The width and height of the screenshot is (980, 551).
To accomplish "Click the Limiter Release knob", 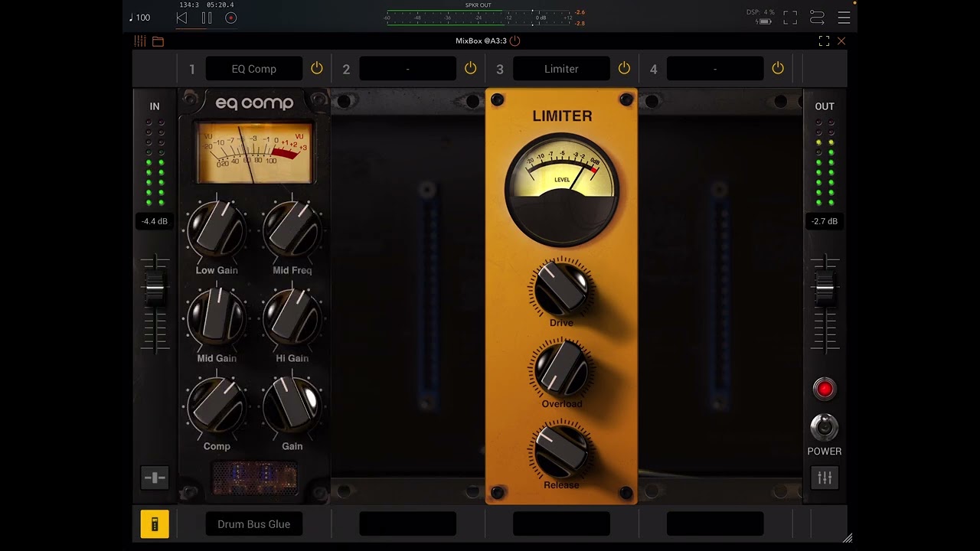I will 562,450.
